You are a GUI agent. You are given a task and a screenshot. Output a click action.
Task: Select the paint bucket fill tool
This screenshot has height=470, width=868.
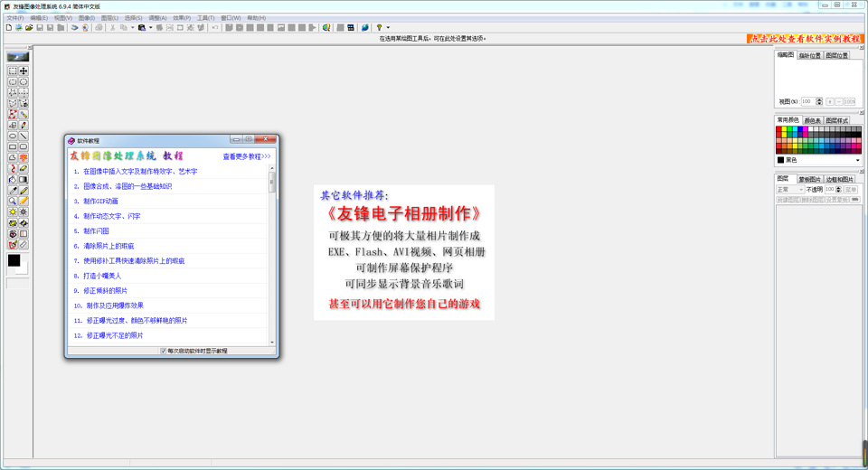coord(12,179)
